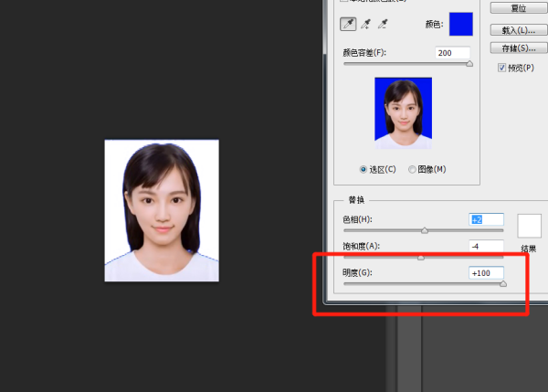Click the blue-background preview thumbnail in dialog
548x392 pixels.
click(x=403, y=113)
